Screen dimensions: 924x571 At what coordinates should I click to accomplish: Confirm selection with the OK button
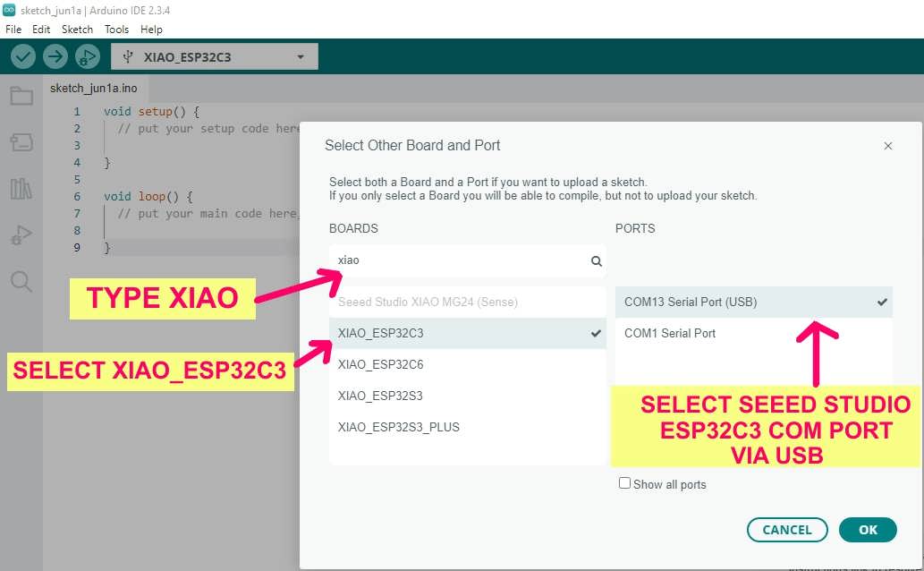[868, 530]
